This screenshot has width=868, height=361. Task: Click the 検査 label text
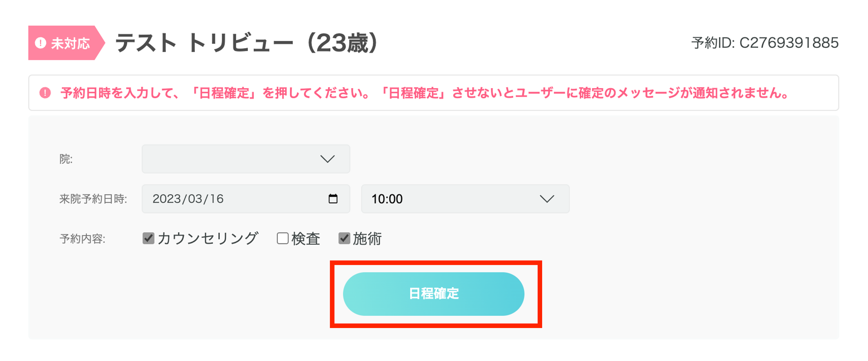click(x=306, y=238)
